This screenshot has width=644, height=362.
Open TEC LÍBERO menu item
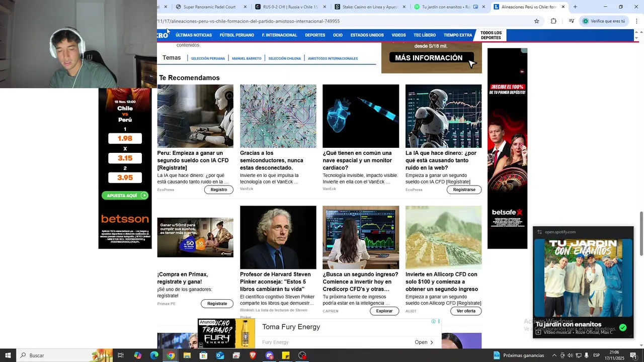(x=425, y=35)
